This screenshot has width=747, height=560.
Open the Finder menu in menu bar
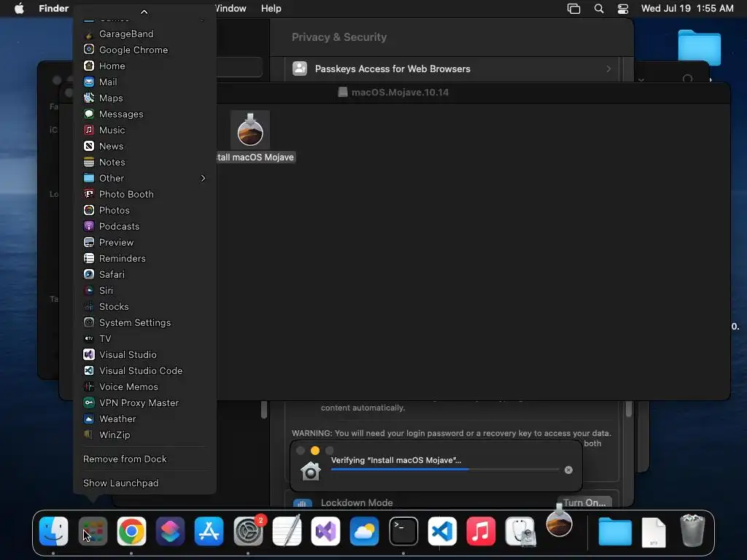[x=54, y=9]
